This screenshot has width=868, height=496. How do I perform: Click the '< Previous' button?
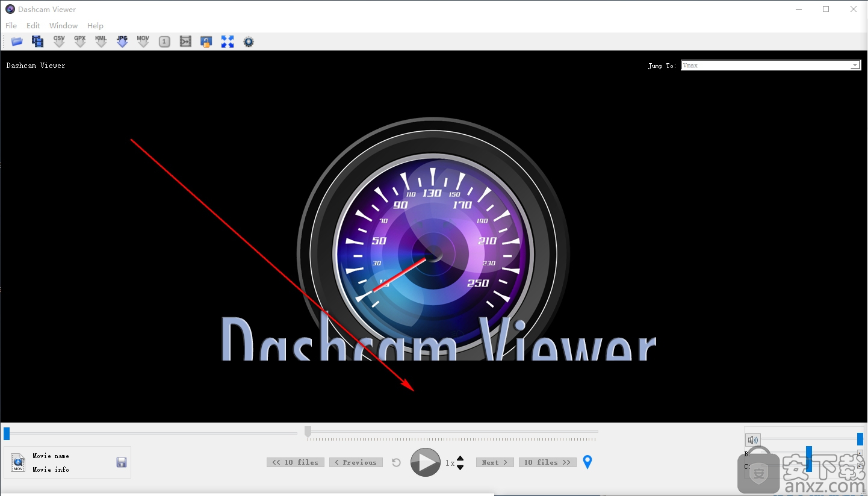[x=356, y=462]
